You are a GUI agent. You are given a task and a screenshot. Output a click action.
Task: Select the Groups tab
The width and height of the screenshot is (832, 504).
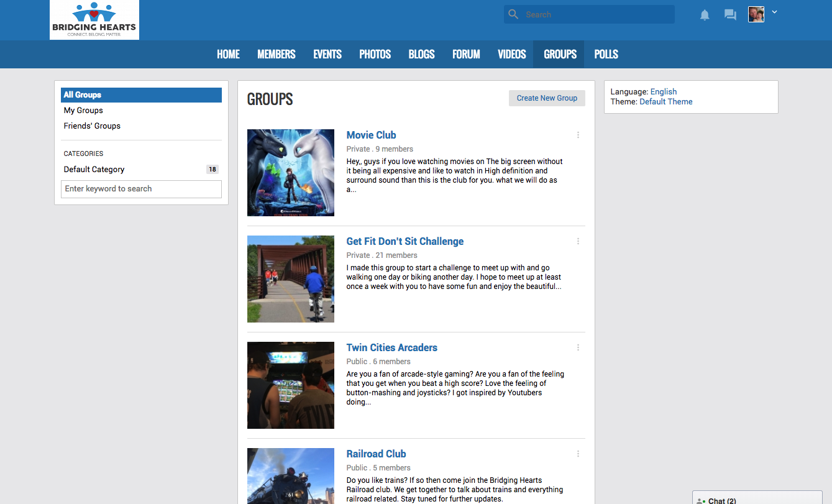[x=560, y=54]
